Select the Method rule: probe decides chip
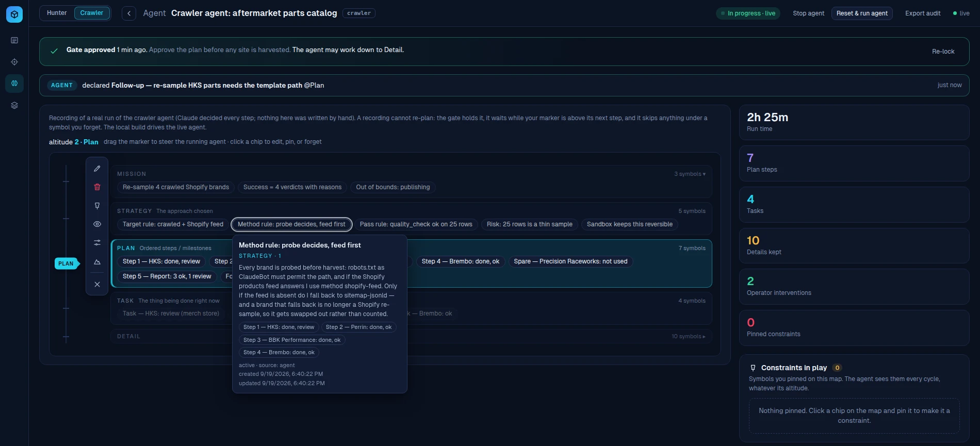Image resolution: width=980 pixels, height=446 pixels. (x=291, y=224)
